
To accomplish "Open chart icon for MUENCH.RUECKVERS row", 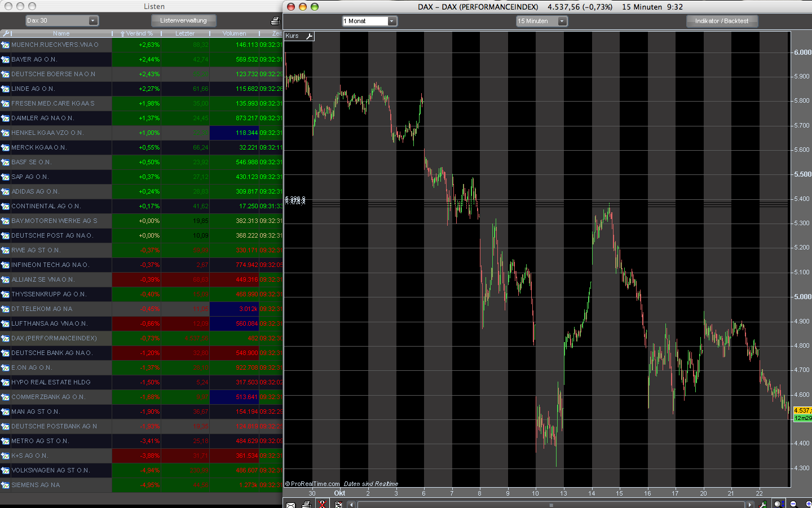I will coord(5,45).
